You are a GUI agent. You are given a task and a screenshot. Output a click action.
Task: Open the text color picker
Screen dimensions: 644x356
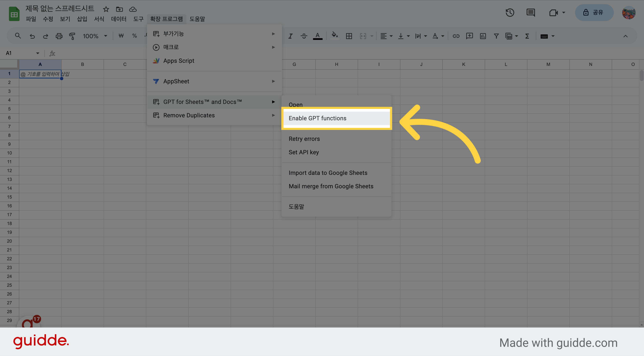(318, 36)
